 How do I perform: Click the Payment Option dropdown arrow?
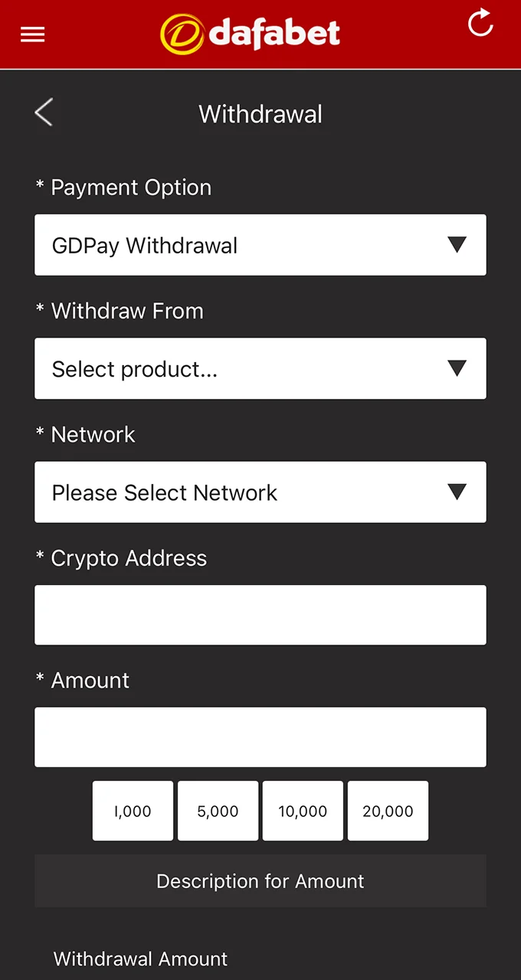pos(457,245)
